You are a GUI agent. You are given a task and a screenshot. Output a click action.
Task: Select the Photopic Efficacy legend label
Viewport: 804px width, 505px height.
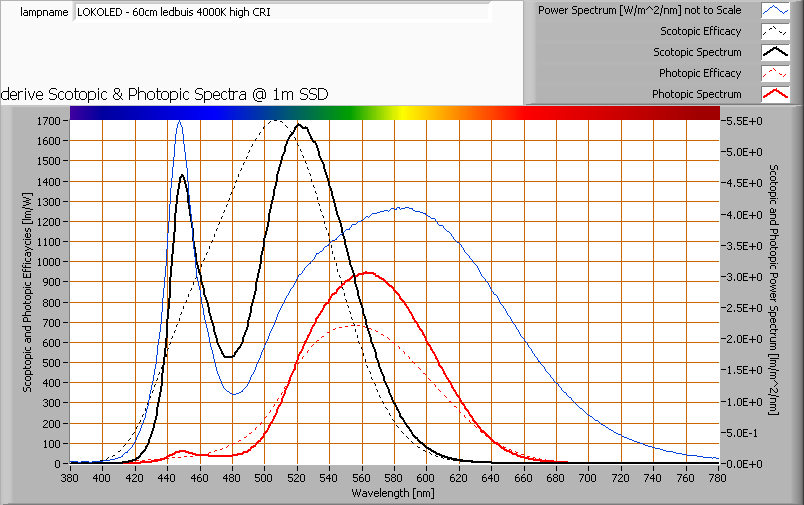pyautogui.click(x=700, y=73)
